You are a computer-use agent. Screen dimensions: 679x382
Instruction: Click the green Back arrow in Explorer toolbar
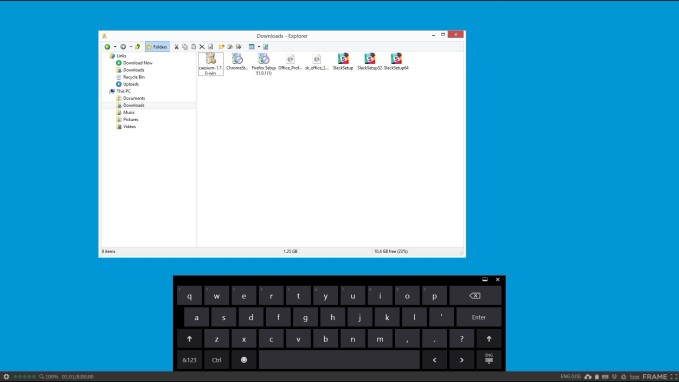tap(107, 47)
